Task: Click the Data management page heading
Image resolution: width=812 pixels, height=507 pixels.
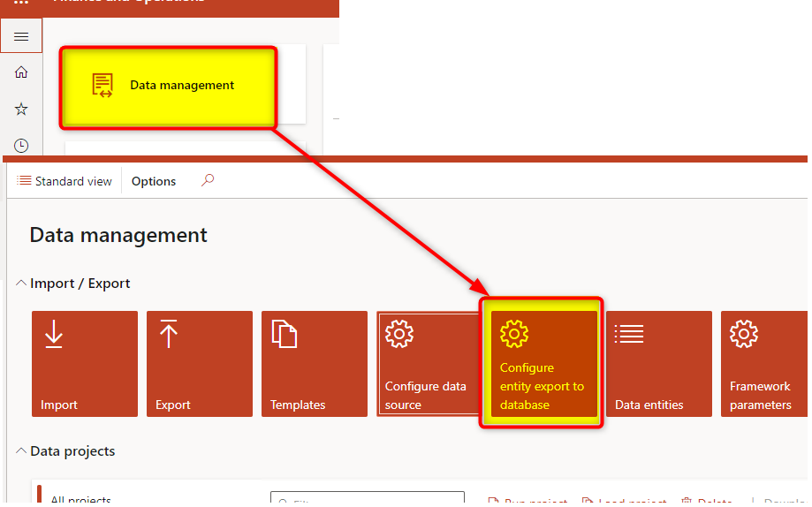Action: click(x=118, y=236)
